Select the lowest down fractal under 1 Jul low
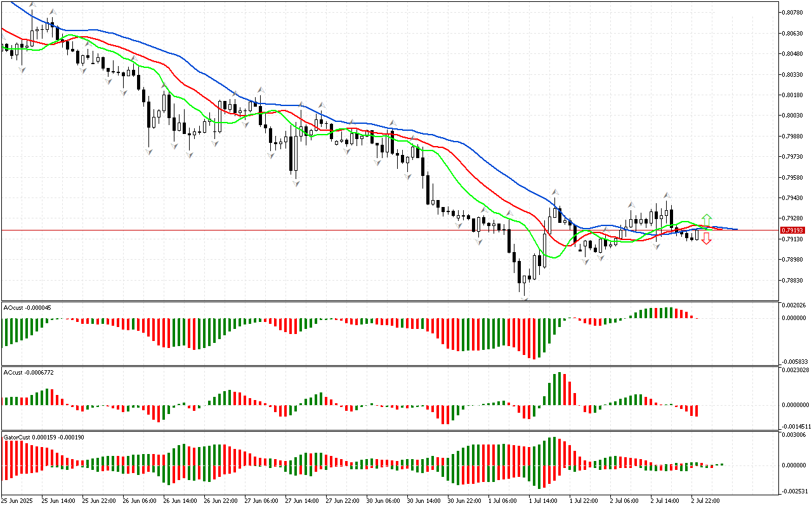The height and width of the screenshot is (508, 812). click(524, 297)
